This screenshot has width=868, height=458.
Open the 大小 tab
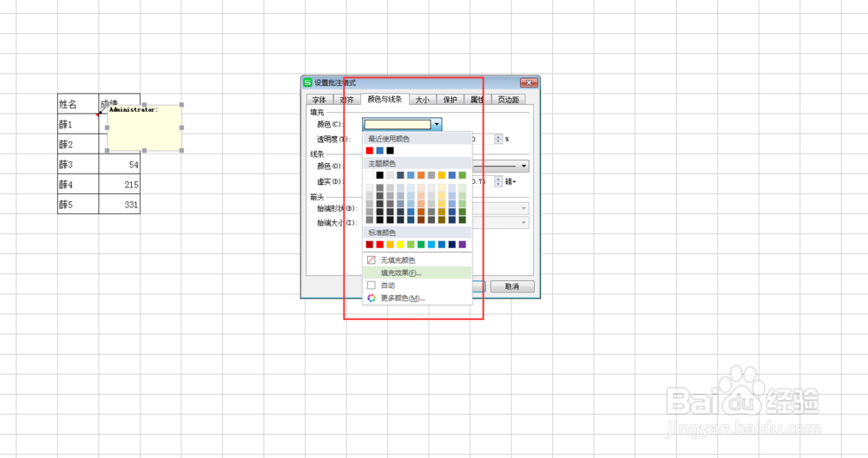422,100
